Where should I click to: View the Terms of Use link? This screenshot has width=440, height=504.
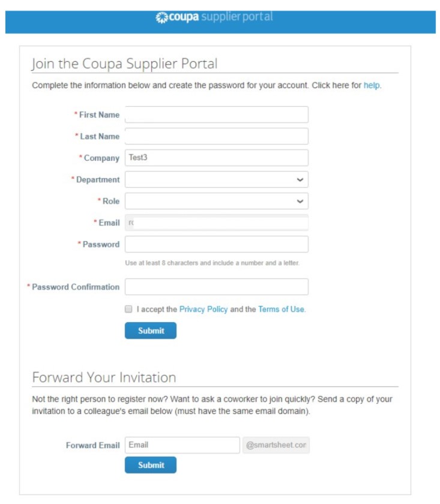coord(281,310)
